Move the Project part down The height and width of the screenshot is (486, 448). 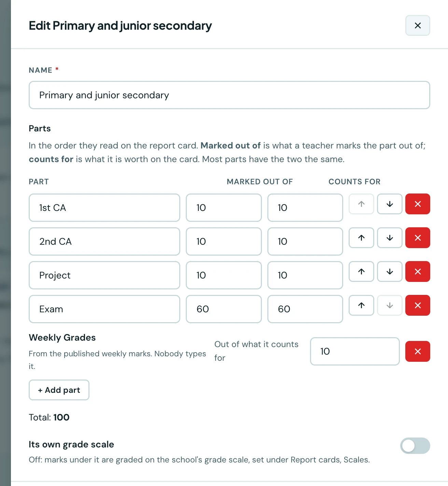(x=390, y=272)
